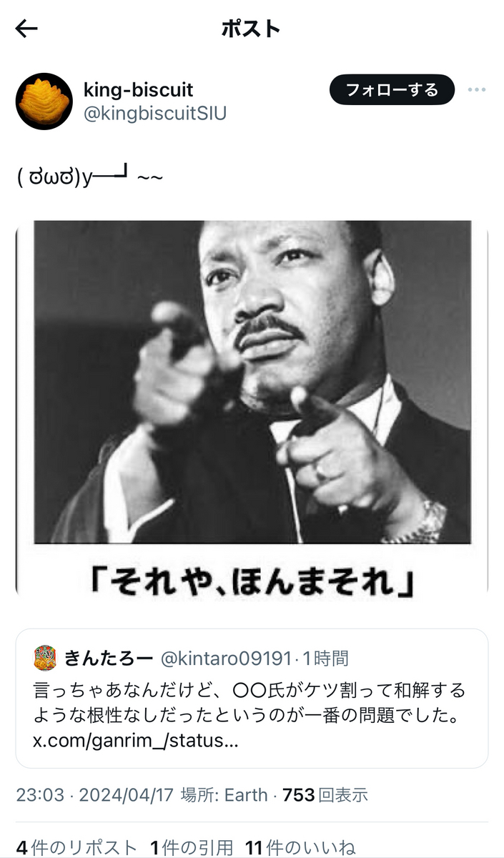Tap the フォローする follow button

tap(392, 90)
